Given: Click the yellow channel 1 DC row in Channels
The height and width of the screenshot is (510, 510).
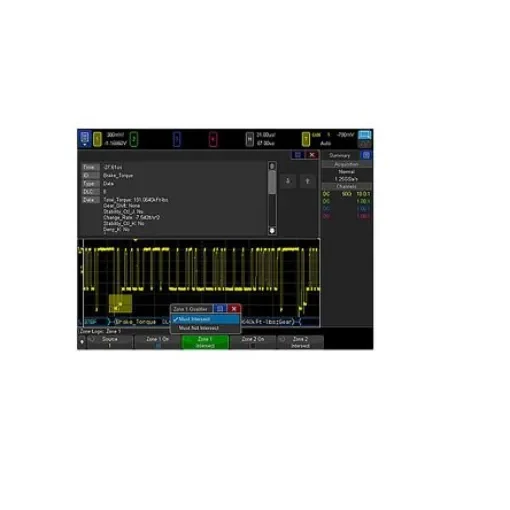Looking at the screenshot, I should coord(346,194).
